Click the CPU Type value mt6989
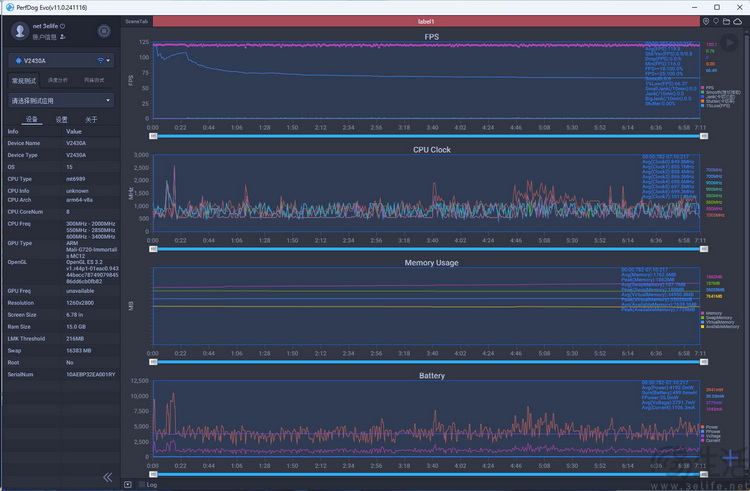 76,179
